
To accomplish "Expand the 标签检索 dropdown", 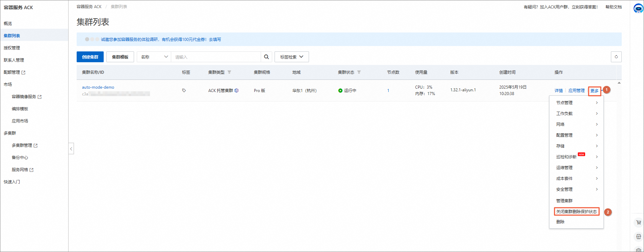I will 292,57.
